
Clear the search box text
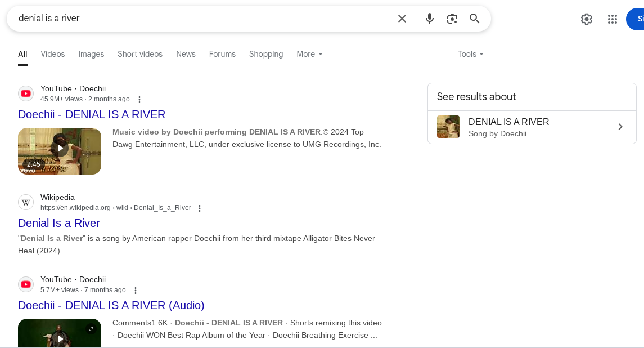pos(402,19)
